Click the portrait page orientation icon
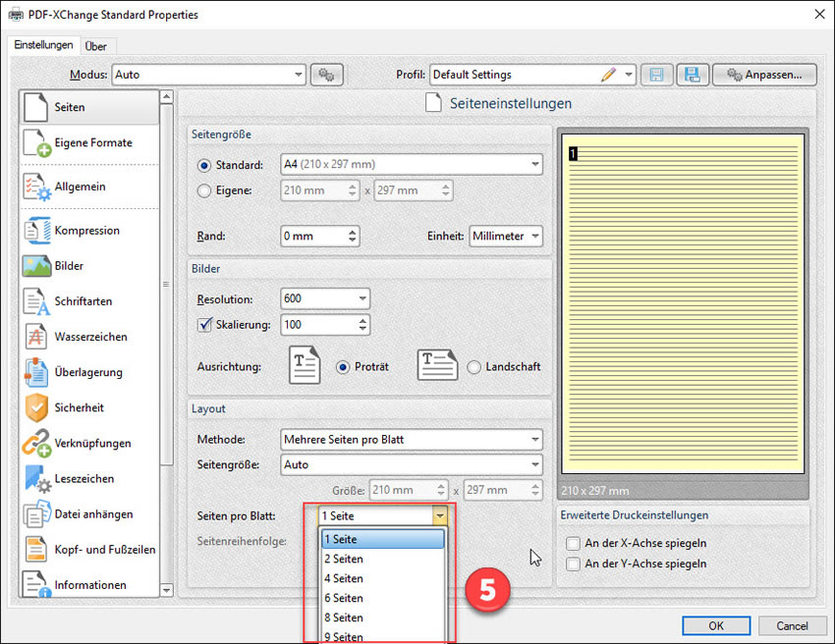The height and width of the screenshot is (644, 835). coord(305,365)
